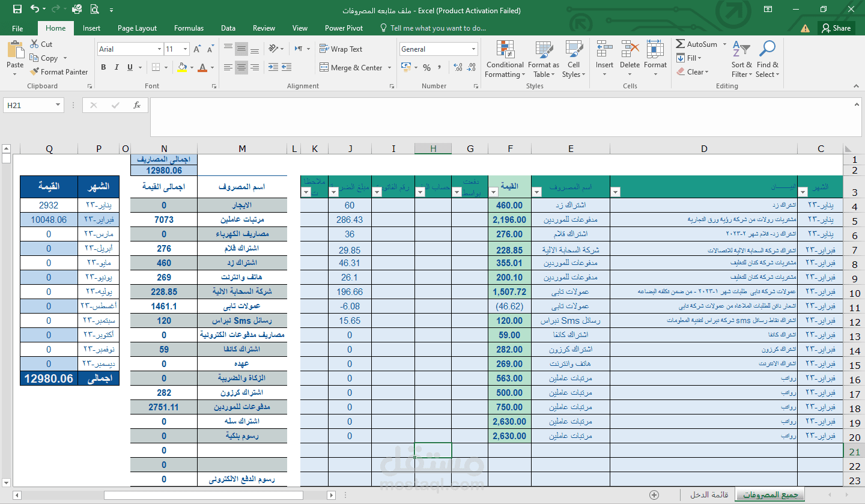Screen dimensions: 865x504
Task: Open the General number format dropdown
Action: click(475, 49)
